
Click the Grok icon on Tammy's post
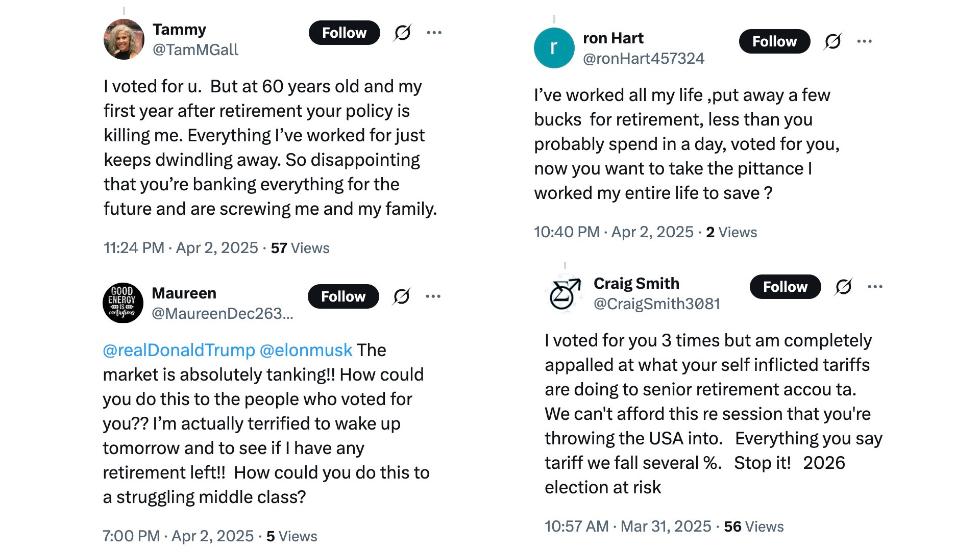click(x=403, y=33)
